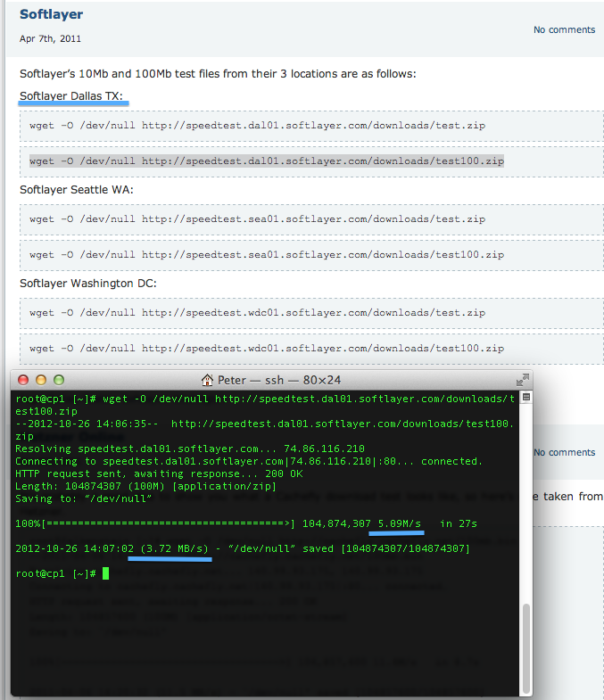This screenshot has height=700, width=604.
Task: Click the home folder icon in terminal title
Action: (207, 380)
